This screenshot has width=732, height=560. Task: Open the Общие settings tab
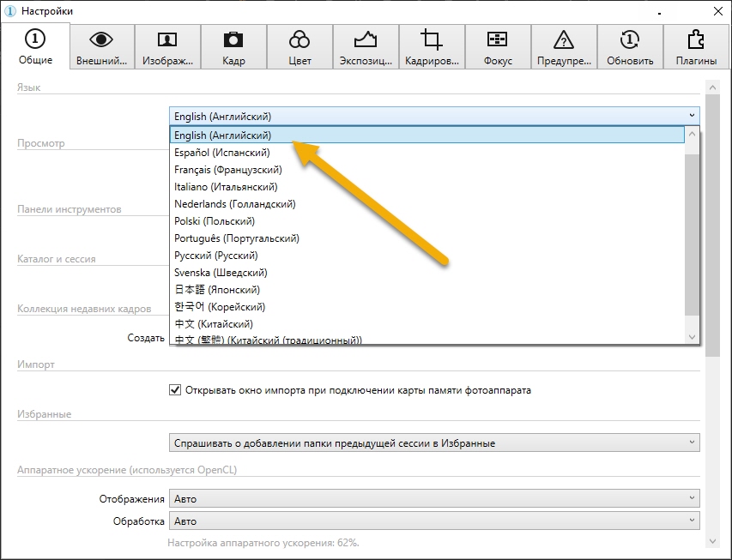(35, 46)
